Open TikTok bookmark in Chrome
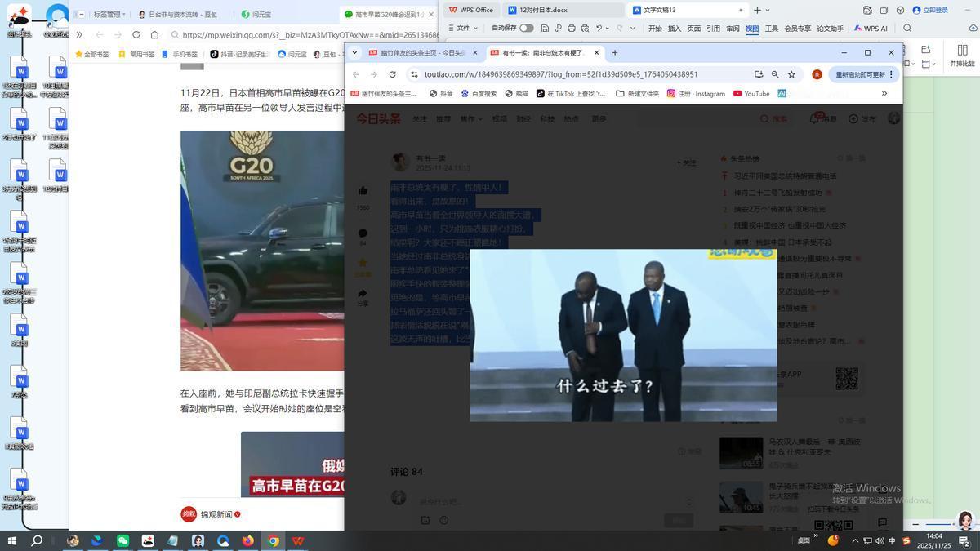 click(x=571, y=94)
